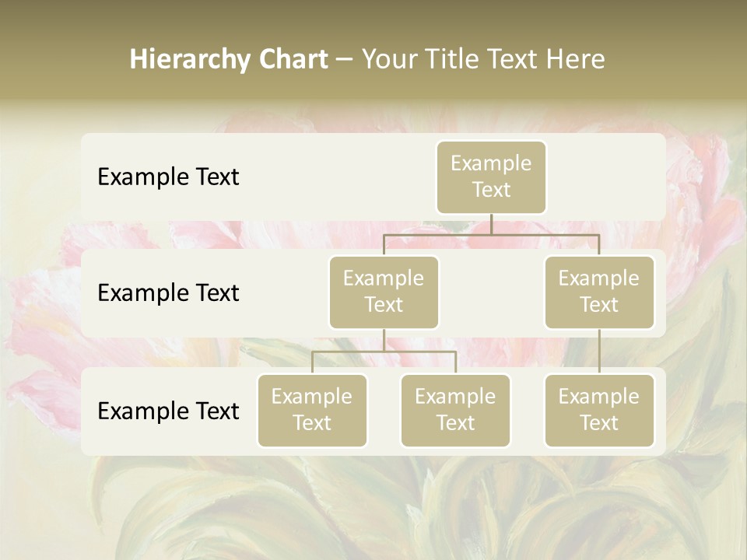The width and height of the screenshot is (747, 560).
Task: Click the bold "Hierarchy Chart" title words
Action: [x=229, y=59]
